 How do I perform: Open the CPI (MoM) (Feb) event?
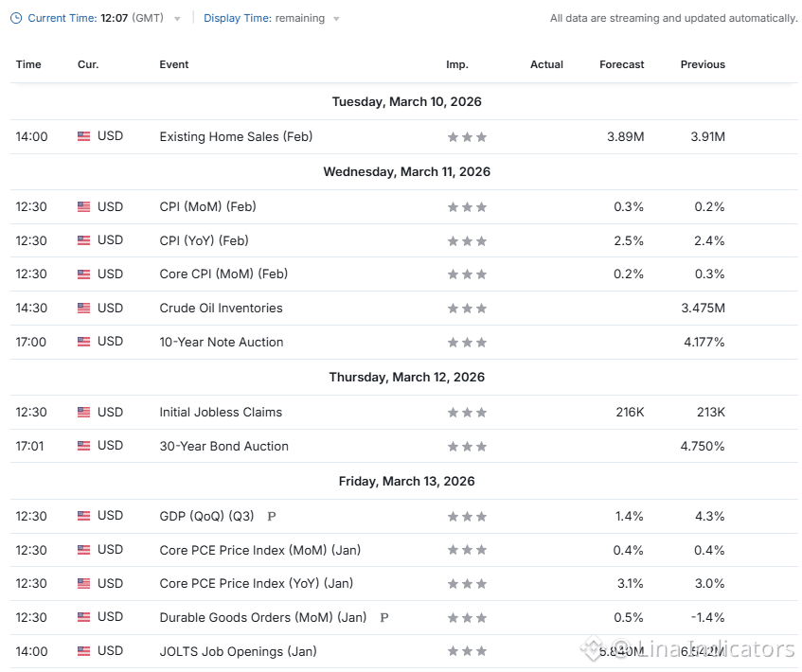(x=207, y=206)
